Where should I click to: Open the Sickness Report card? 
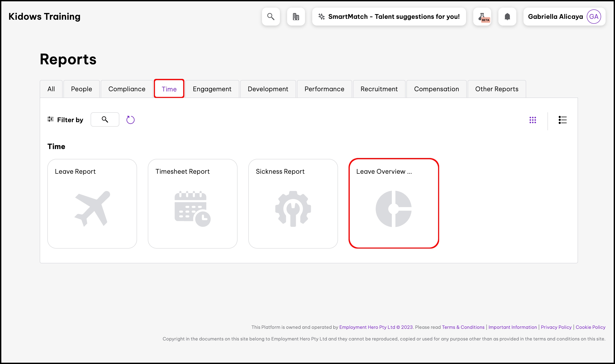coord(293,204)
